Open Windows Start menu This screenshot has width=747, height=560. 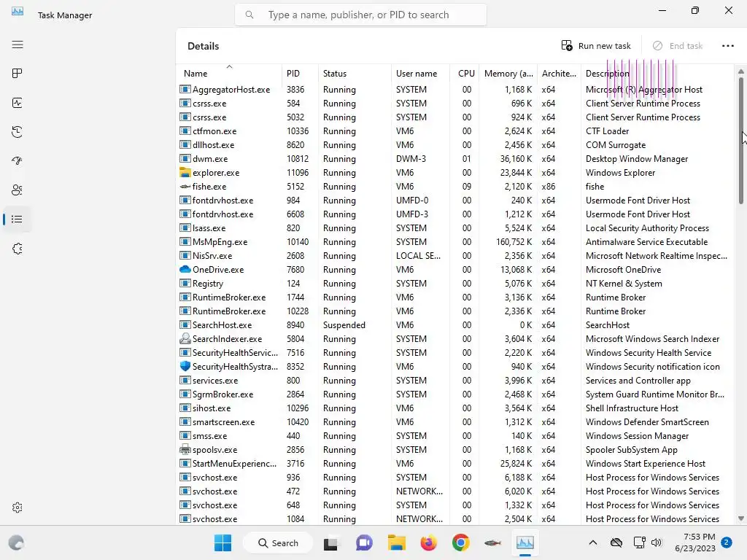[x=223, y=542]
